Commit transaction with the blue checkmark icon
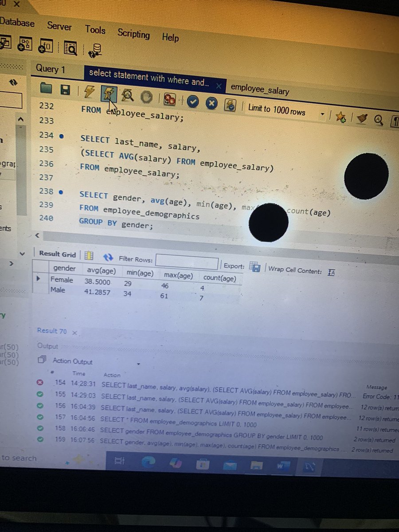 tap(192, 102)
